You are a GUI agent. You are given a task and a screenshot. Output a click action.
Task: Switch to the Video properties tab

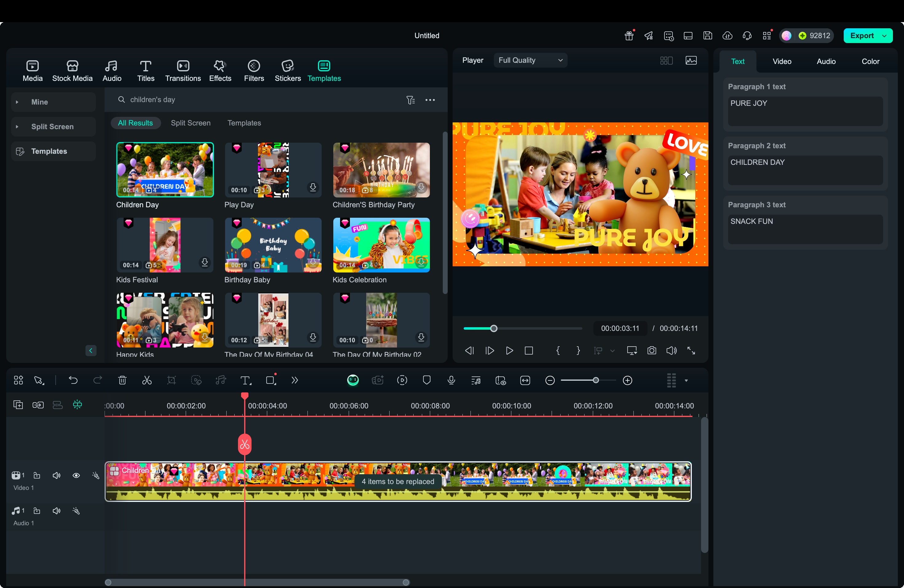[x=782, y=61]
